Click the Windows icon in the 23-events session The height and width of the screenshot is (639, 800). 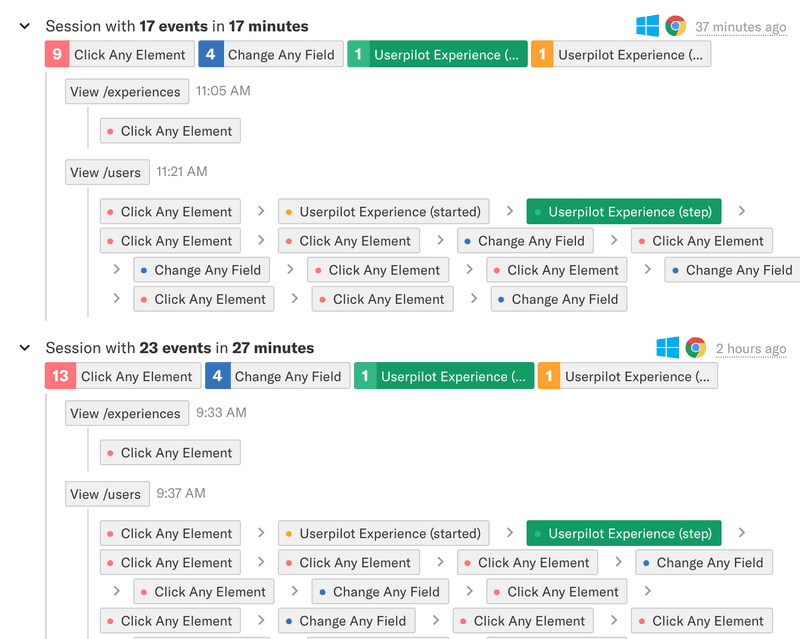pyautogui.click(x=668, y=348)
